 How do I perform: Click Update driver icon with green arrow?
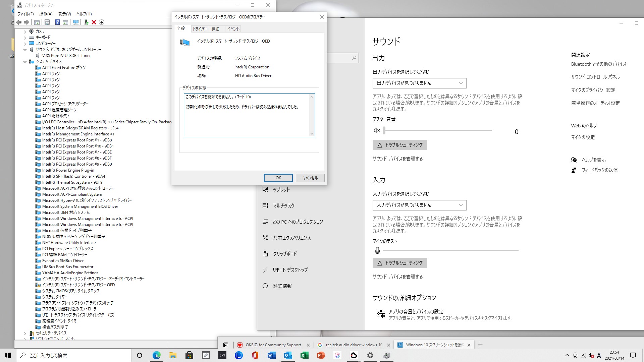[x=87, y=22]
